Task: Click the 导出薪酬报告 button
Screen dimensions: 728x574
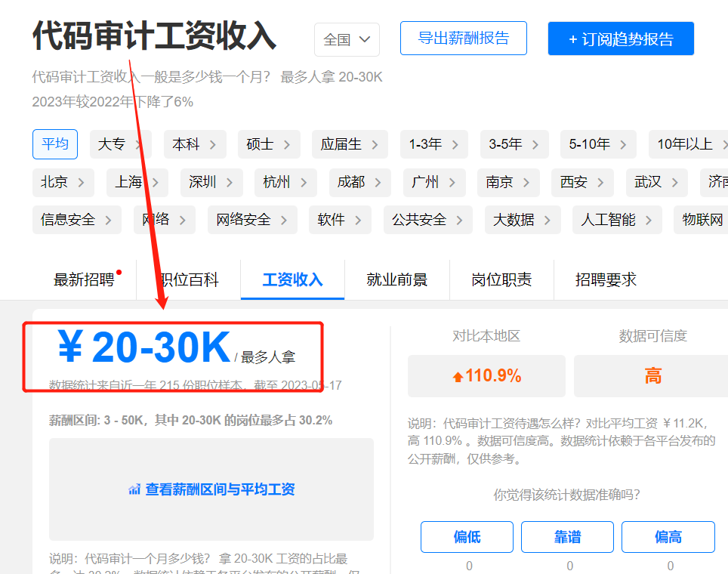Action: 463,39
